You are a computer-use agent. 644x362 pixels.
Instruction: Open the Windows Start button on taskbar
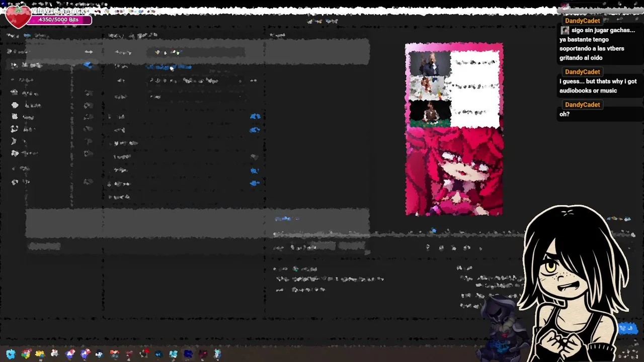(x=11, y=354)
